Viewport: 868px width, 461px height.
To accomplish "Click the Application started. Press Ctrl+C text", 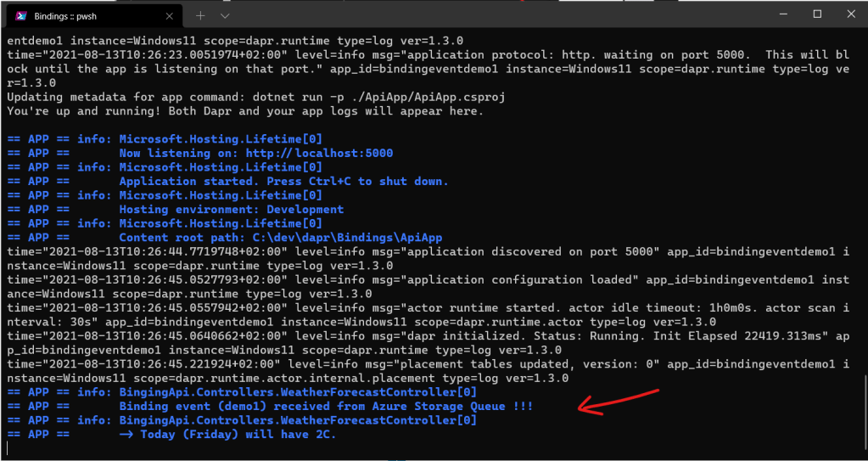I will [283, 181].
